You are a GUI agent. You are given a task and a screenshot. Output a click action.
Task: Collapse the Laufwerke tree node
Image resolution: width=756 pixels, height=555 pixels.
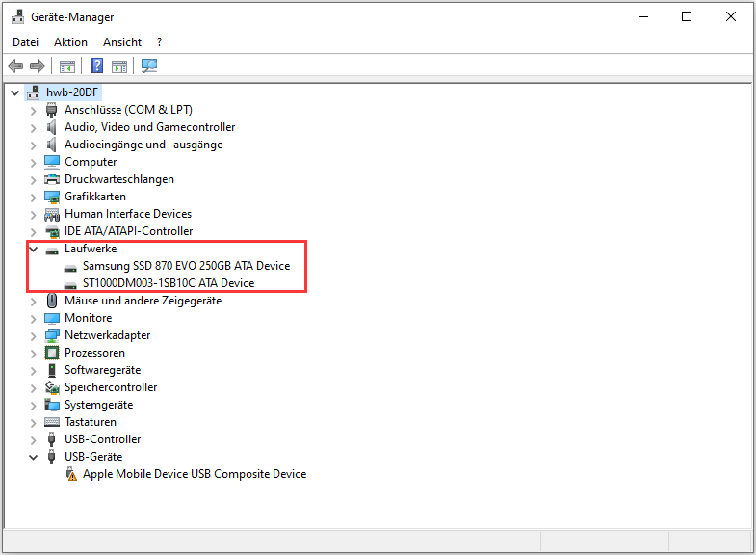click(x=34, y=249)
